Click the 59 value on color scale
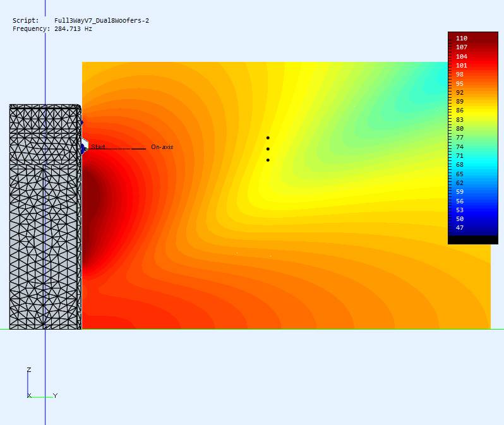Viewport: 504px width, 425px height. [460, 192]
